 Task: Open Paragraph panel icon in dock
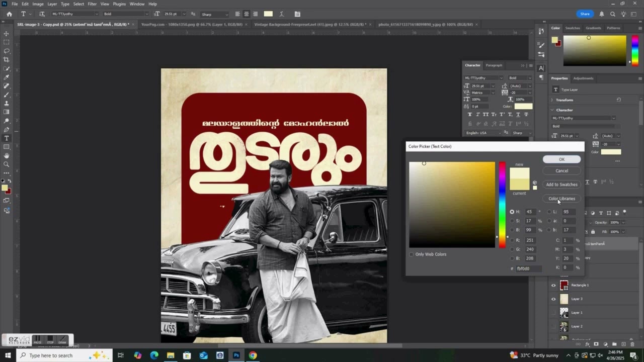[x=541, y=77]
